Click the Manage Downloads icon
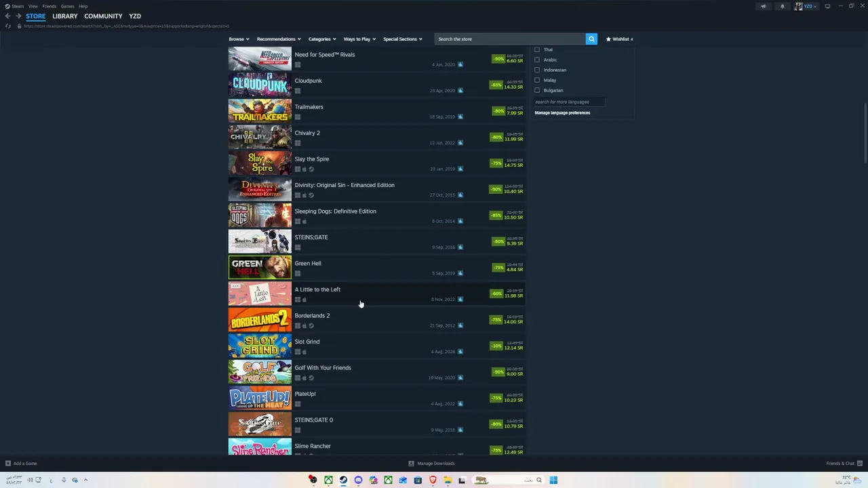Image resolution: width=868 pixels, height=488 pixels. click(x=411, y=464)
